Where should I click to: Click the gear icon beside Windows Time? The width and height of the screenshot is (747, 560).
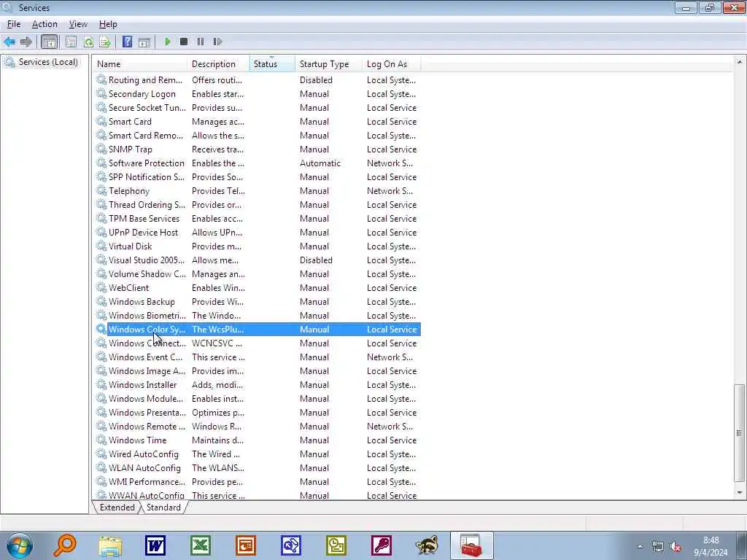point(101,440)
